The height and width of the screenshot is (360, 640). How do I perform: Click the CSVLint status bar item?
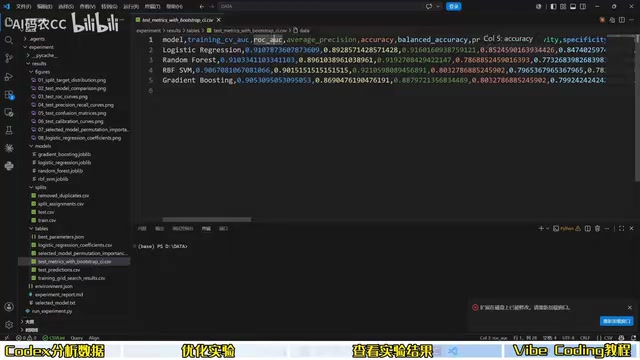click(54, 338)
